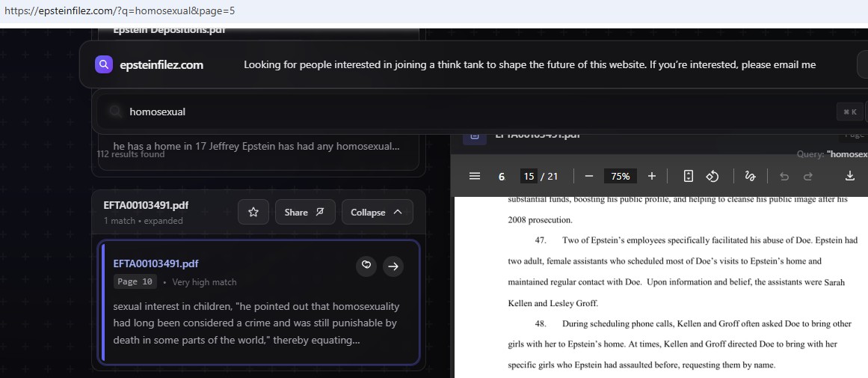The height and width of the screenshot is (378, 868).
Task: Click the ⌘K shortcut badge
Action: pos(850,112)
